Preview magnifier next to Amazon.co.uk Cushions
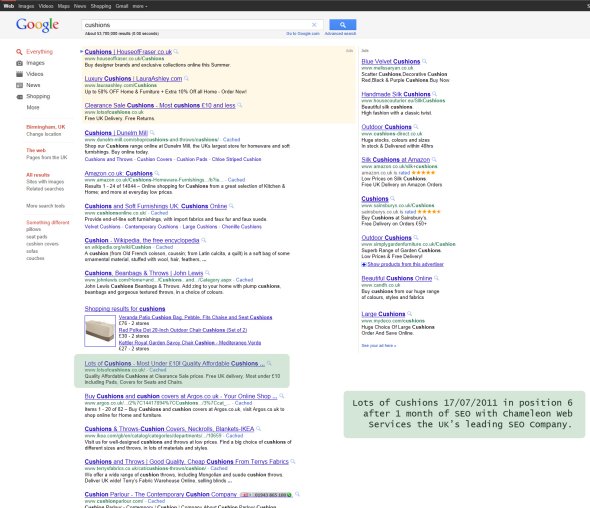590x508 pixels. (157, 173)
